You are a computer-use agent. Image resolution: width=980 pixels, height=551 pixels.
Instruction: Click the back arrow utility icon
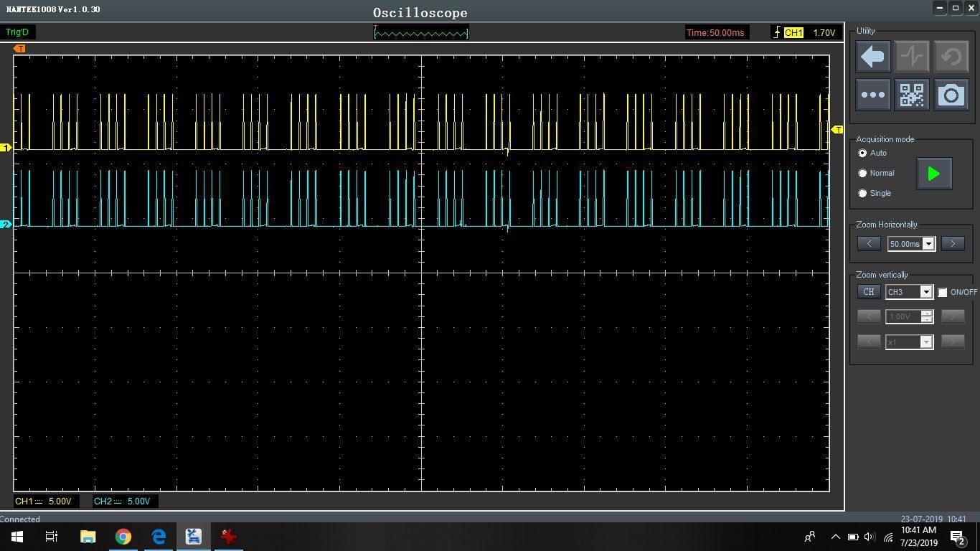[872, 57]
